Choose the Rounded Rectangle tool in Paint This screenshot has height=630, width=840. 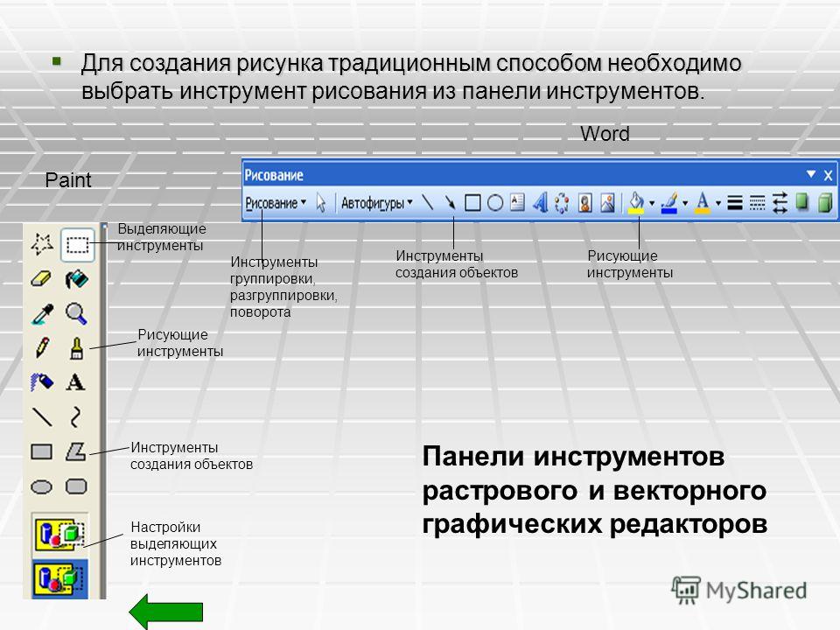point(76,486)
